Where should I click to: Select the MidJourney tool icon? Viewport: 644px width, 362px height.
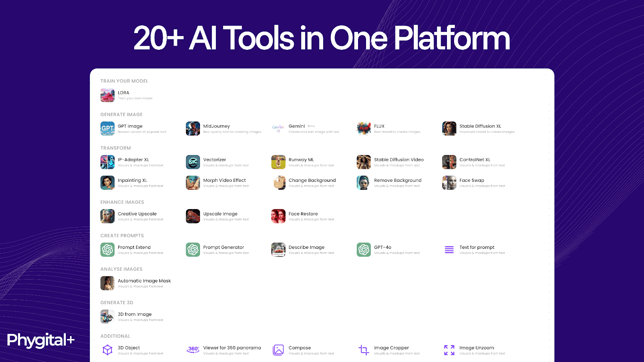[193, 129]
